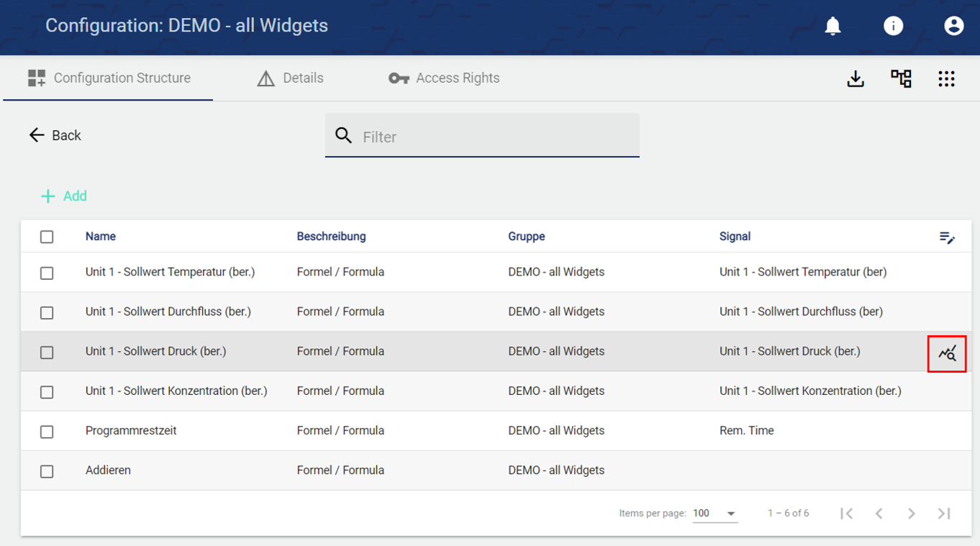Click the info circle icon
980x546 pixels.
coord(893,26)
